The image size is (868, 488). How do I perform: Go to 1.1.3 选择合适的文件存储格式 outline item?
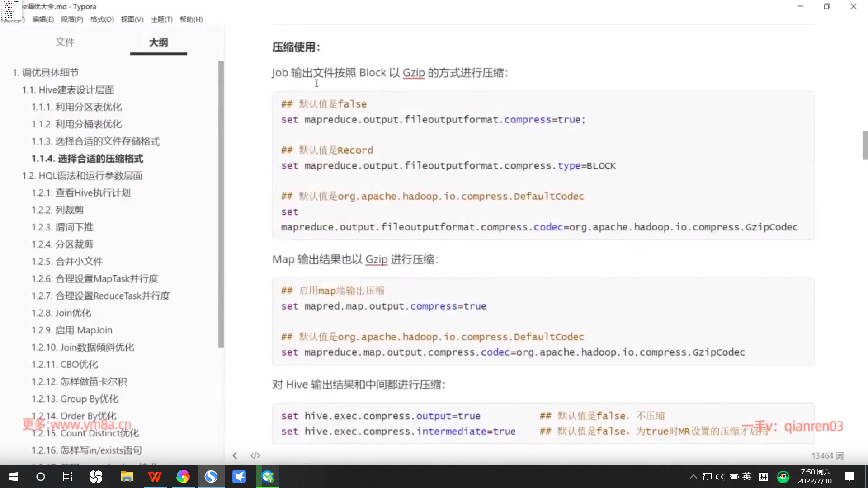tap(95, 141)
